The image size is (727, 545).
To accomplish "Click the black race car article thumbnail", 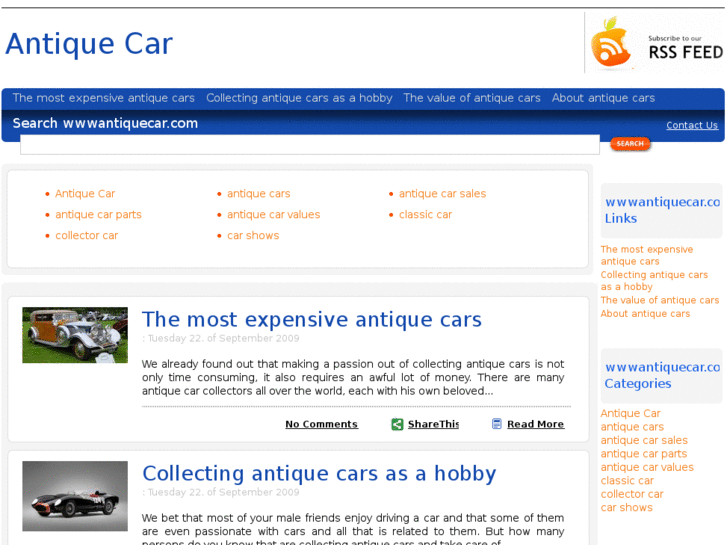I will click(x=75, y=496).
